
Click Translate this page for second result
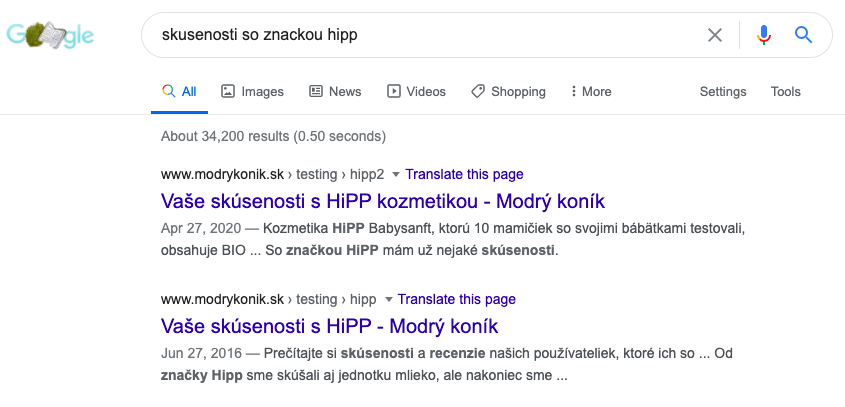tap(457, 299)
